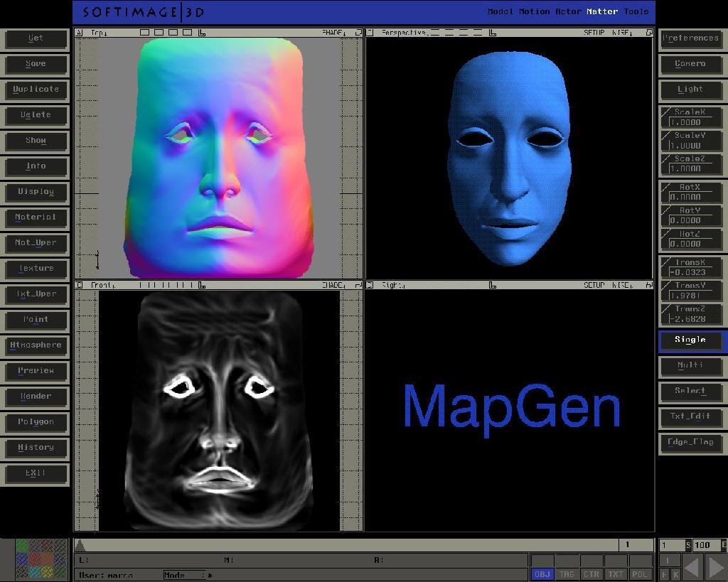The width and height of the screenshot is (728, 582).
Task: Click viewport letter icon left of Top label
Action: 80,33
